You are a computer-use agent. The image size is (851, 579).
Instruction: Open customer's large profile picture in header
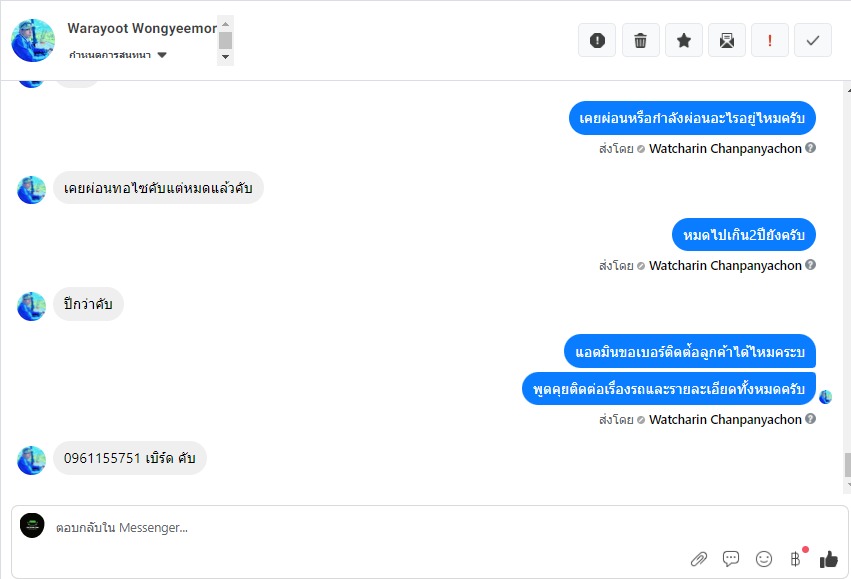tap(33, 40)
